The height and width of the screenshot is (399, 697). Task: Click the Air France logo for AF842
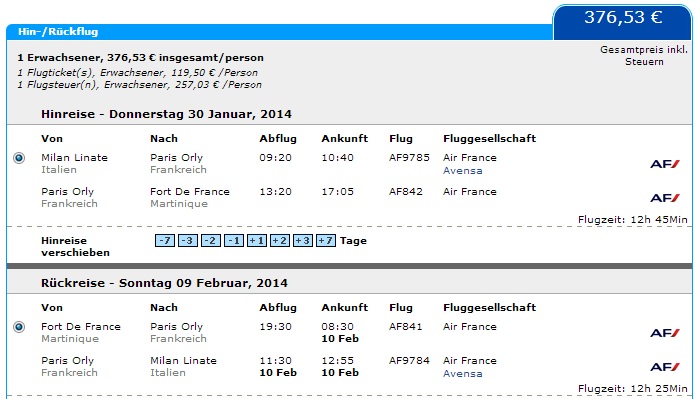[x=665, y=198]
